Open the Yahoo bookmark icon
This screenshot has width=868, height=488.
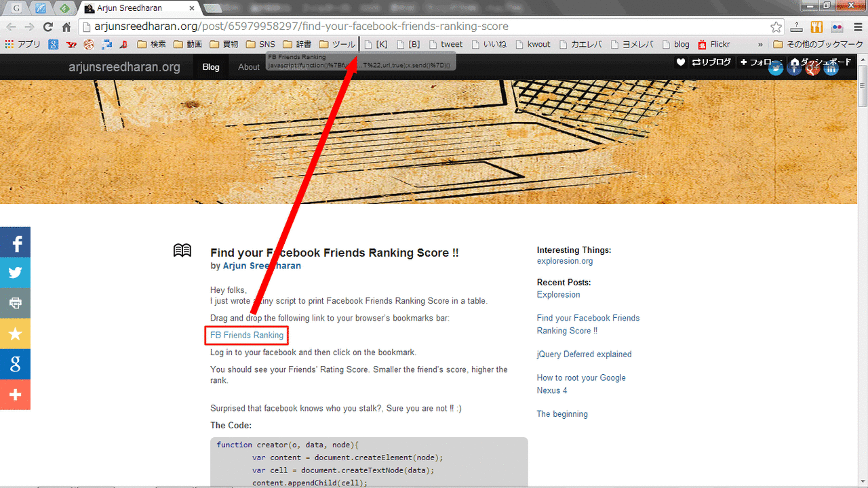click(x=71, y=44)
